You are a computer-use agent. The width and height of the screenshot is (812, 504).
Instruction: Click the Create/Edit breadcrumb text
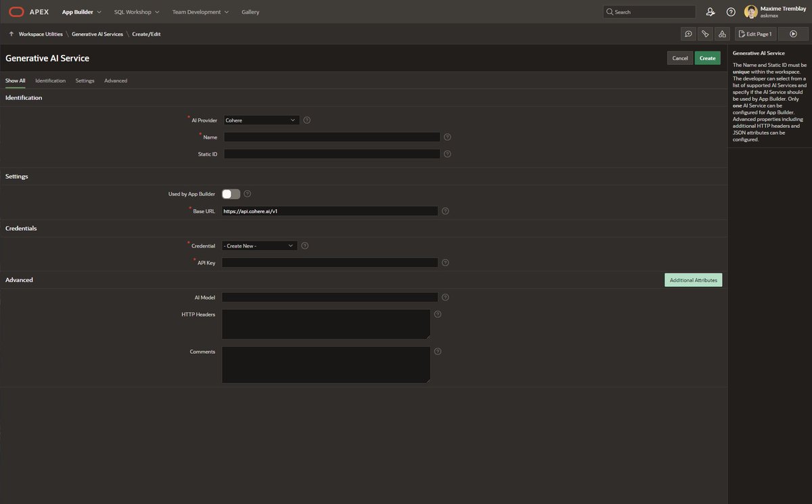coord(146,34)
